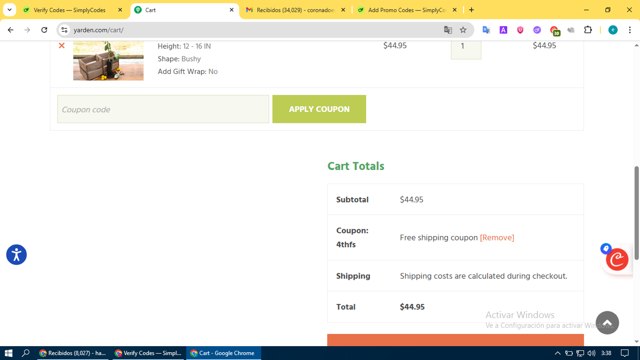This screenshot has height=360, width=640.
Task: Open a new browser tab
Action: pos(471,10)
